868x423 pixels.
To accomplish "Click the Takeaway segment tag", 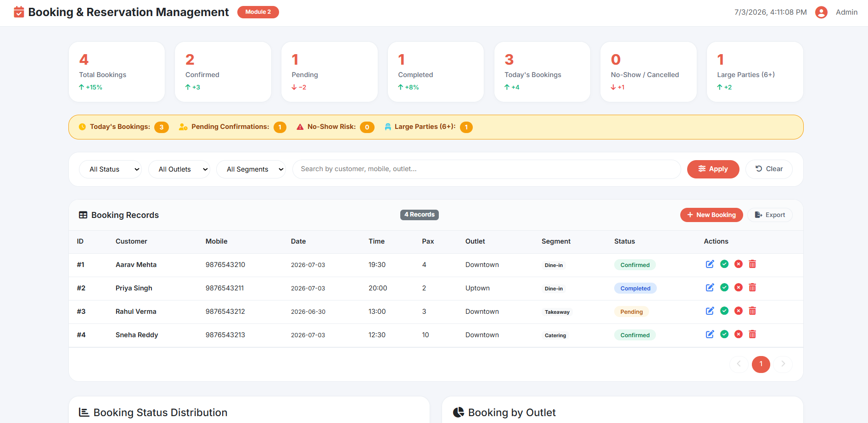I will [x=557, y=312].
